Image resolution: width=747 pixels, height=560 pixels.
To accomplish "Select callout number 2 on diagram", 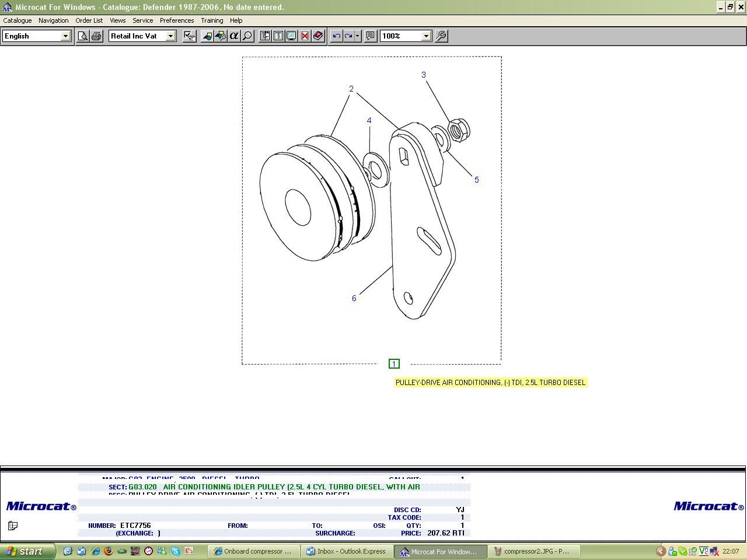I will [x=351, y=89].
